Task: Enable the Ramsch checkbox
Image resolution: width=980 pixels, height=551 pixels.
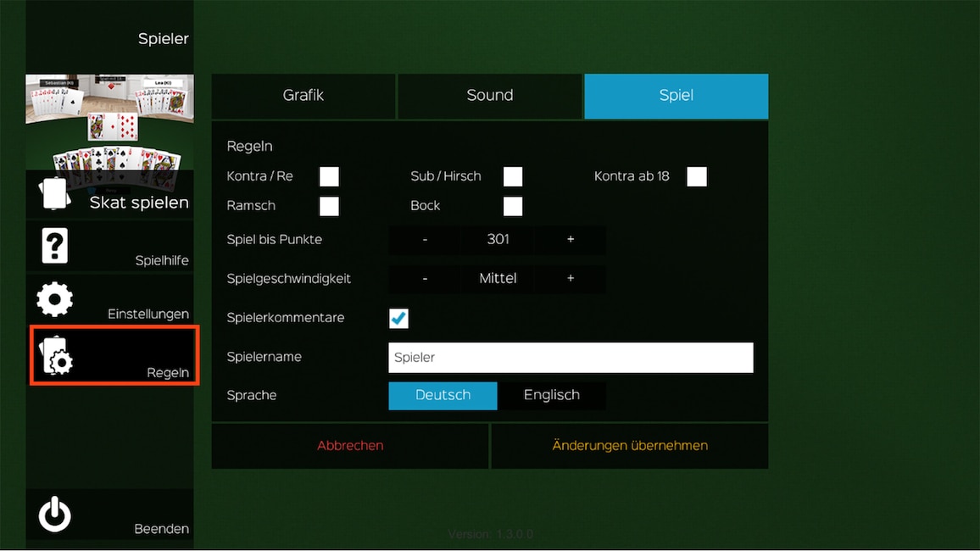Action: pos(330,206)
